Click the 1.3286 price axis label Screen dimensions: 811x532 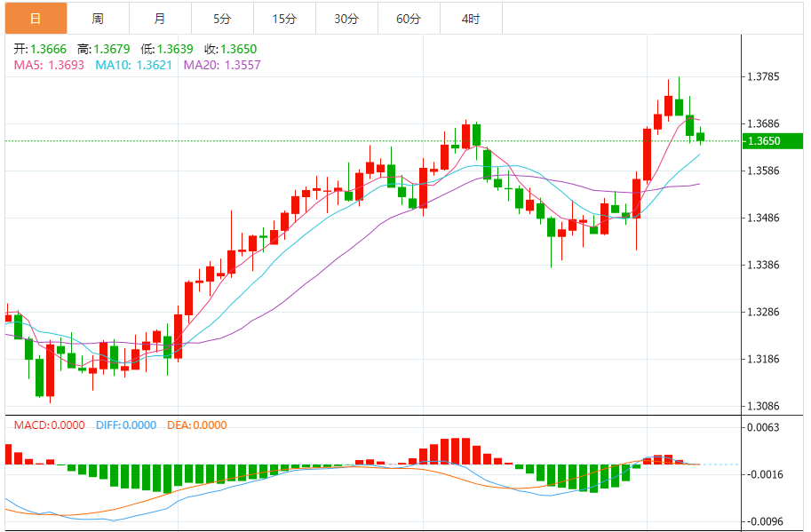tap(763, 312)
